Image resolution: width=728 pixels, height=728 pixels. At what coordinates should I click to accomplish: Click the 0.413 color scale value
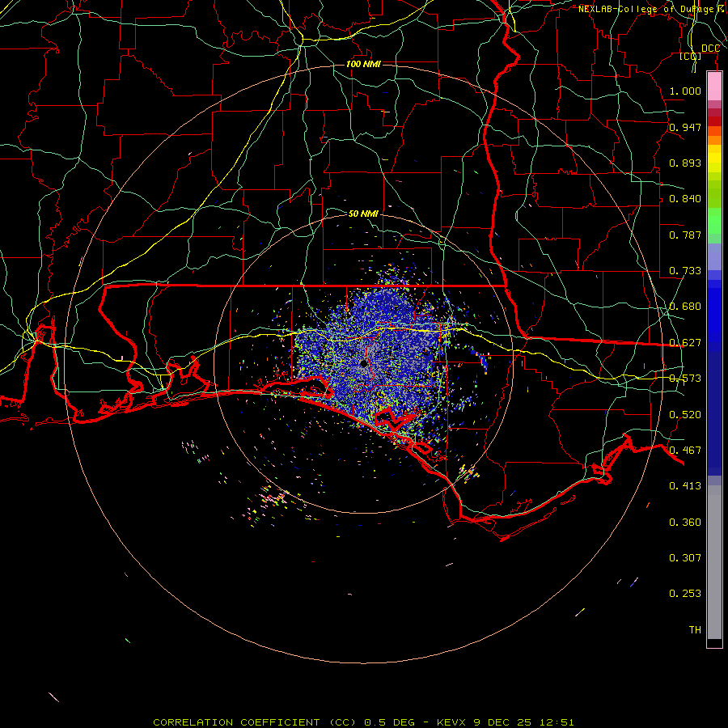click(685, 486)
